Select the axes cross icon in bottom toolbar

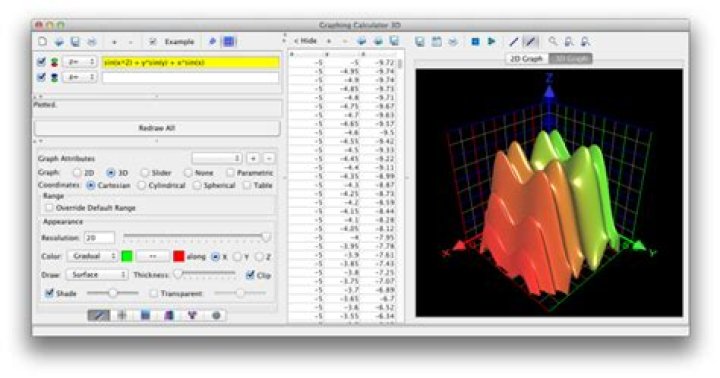pyautogui.click(x=122, y=315)
